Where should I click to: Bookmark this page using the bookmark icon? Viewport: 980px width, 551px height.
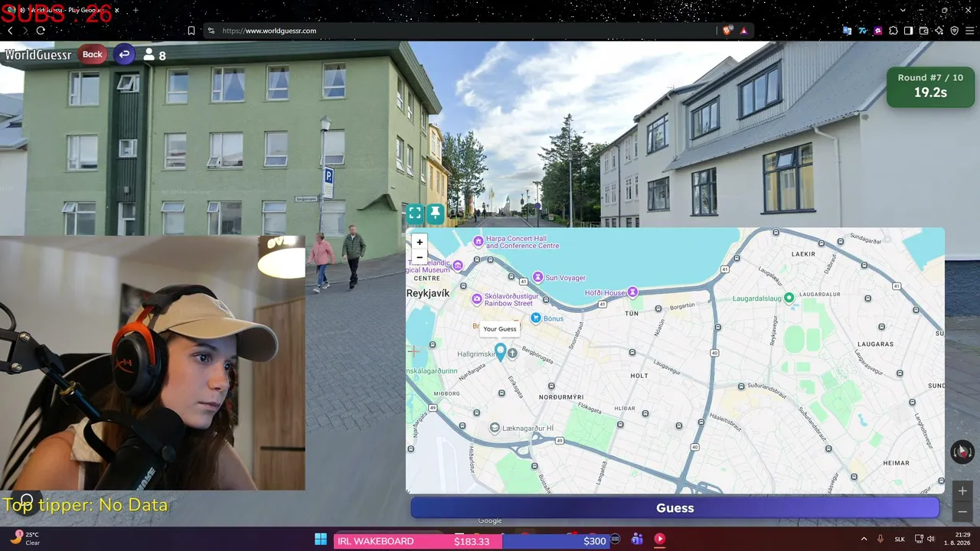(x=191, y=31)
